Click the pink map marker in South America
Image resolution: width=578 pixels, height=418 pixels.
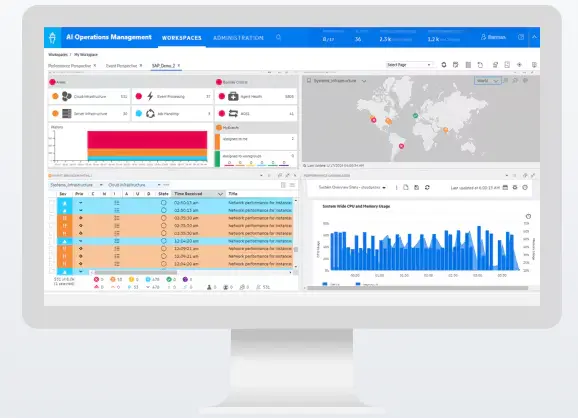tap(401, 146)
